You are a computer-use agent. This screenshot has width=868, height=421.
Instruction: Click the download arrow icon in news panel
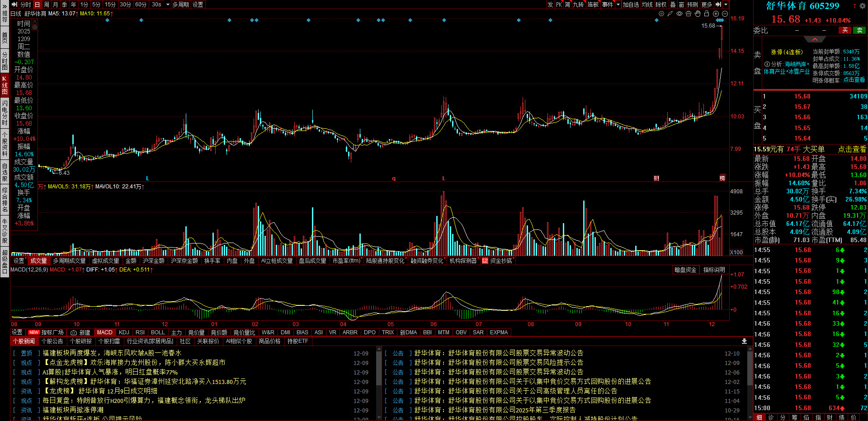[x=744, y=341]
